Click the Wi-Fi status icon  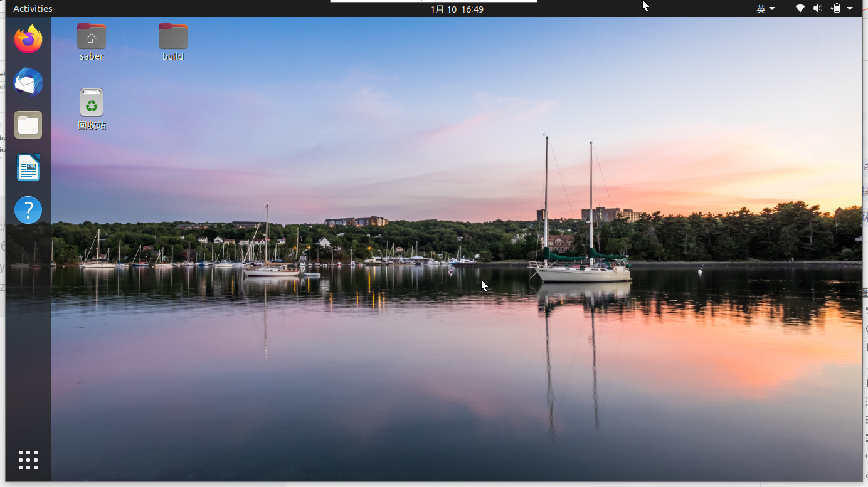pyautogui.click(x=800, y=8)
